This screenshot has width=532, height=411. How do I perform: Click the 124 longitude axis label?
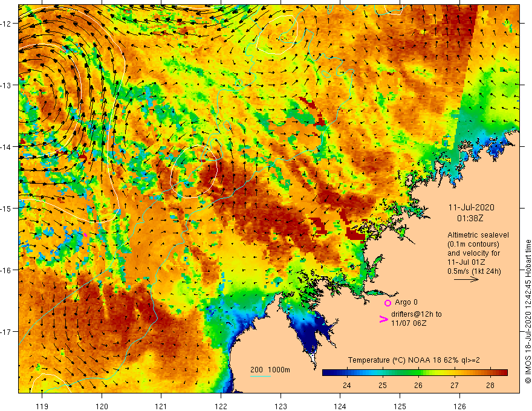(340, 406)
